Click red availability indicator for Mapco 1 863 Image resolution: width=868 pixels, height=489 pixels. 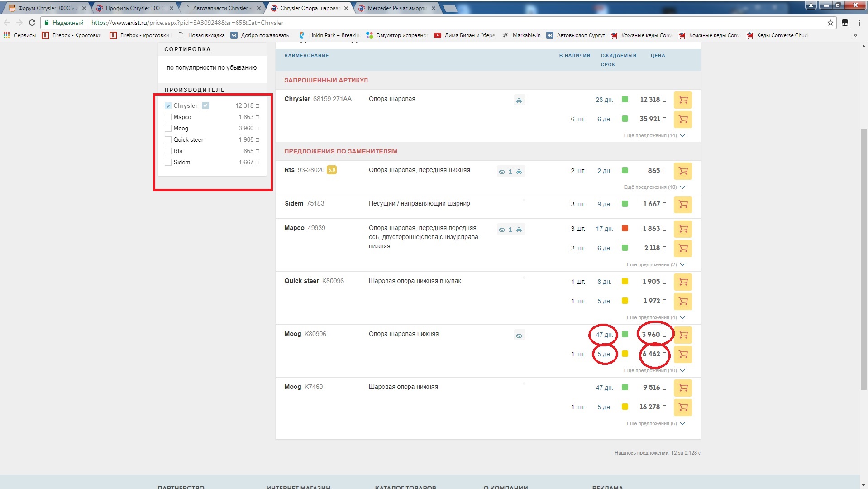[625, 229]
